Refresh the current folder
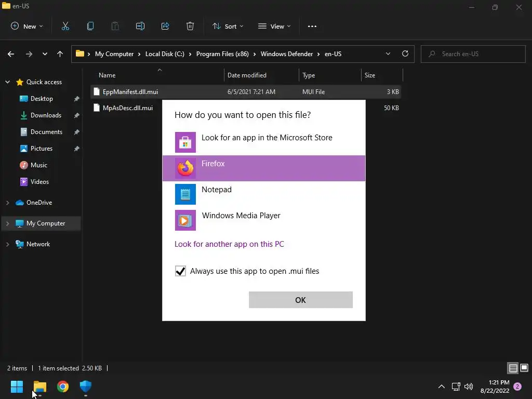This screenshot has height=399, width=532. (x=405, y=54)
